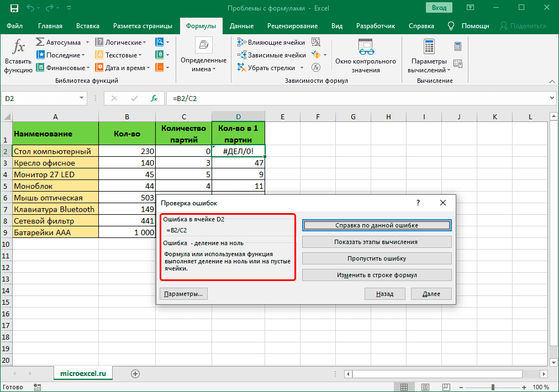Select cell D2 with #ДЕЛ/0! error
The image size is (559, 392).
(x=238, y=151)
